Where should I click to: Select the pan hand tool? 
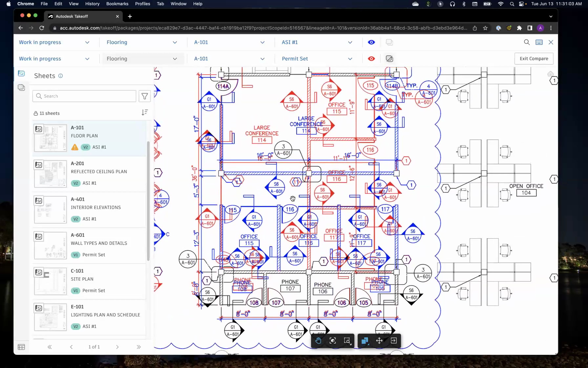[318, 341]
